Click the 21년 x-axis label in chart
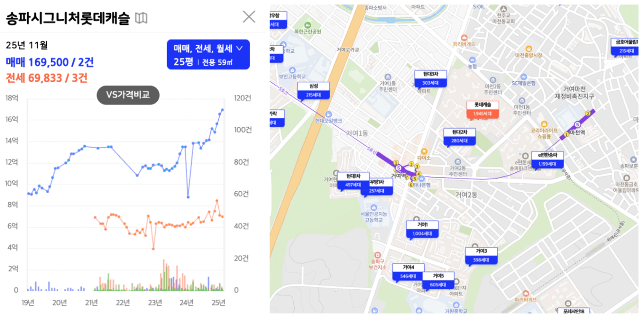The width and height of the screenshot is (644, 318). (91, 303)
